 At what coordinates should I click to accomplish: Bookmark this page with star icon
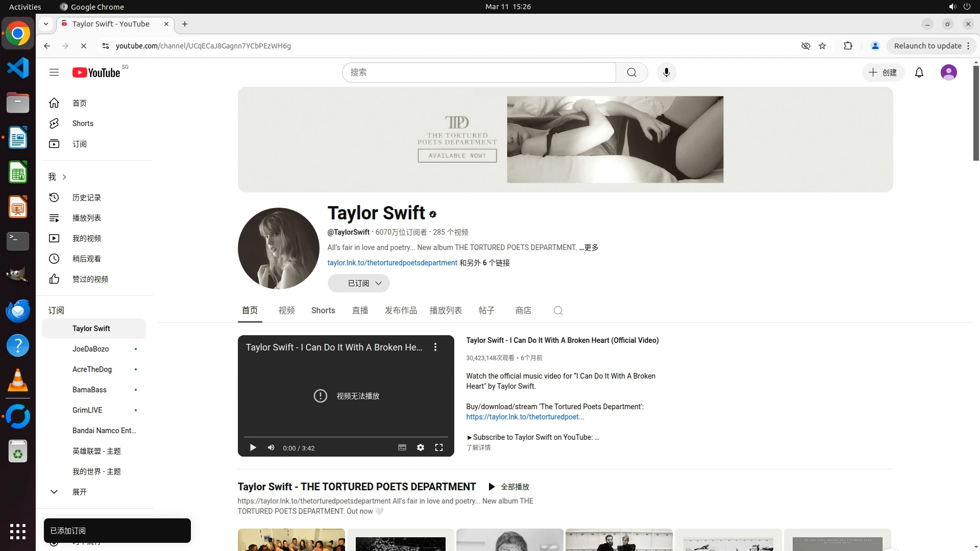(822, 46)
